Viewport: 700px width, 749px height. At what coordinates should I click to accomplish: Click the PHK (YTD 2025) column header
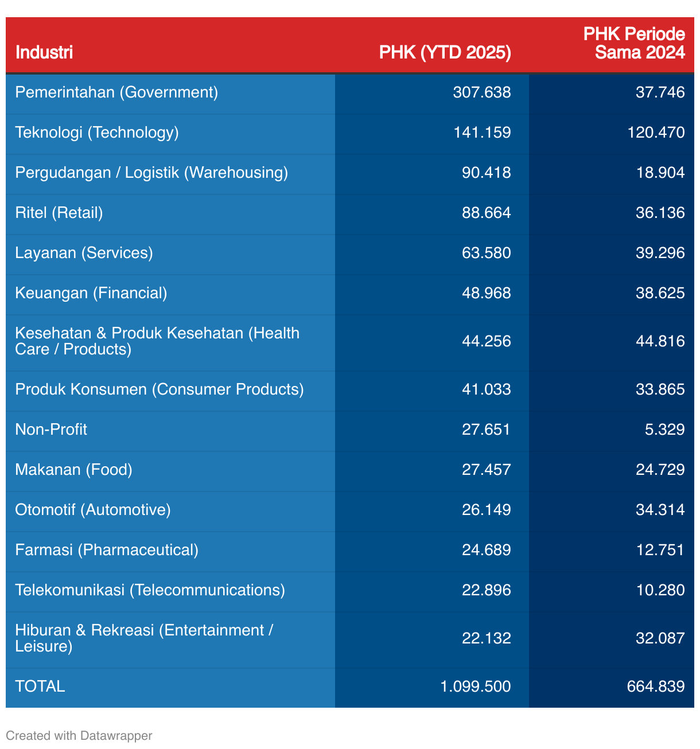point(445,52)
